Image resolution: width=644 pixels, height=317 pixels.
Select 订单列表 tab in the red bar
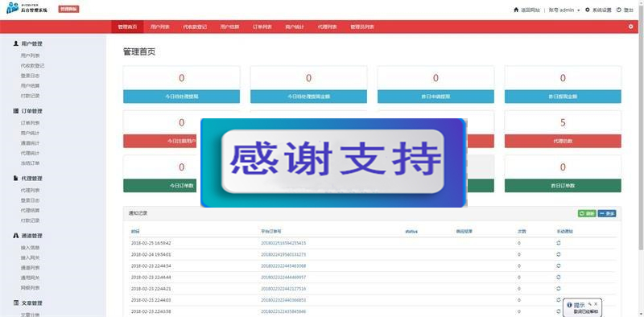pos(262,27)
